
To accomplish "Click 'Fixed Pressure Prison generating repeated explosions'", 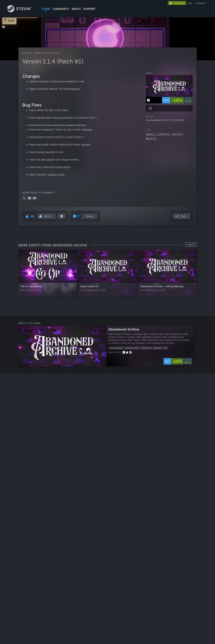I will [x=58, y=125].
